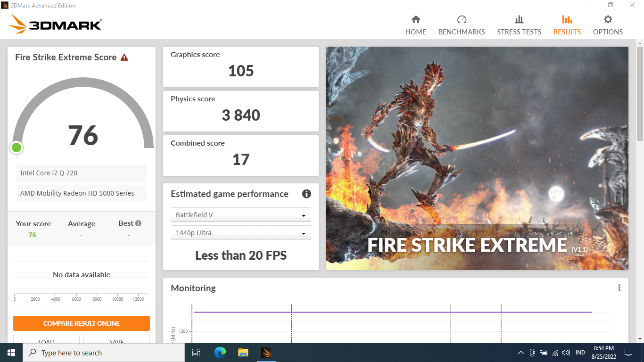Click the Graphics score card showing 105
Screen dimensions: 644x362
coord(240,67)
